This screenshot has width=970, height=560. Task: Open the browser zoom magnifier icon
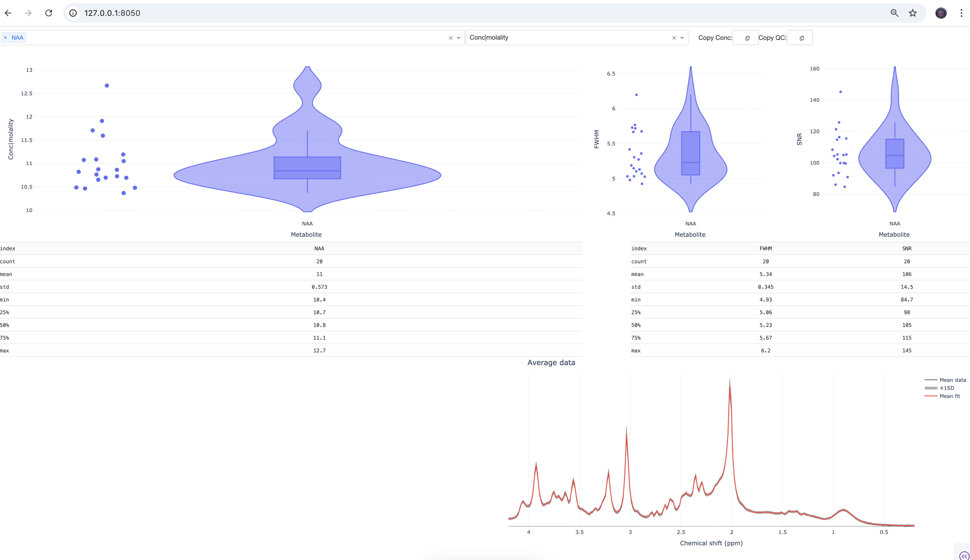point(894,13)
